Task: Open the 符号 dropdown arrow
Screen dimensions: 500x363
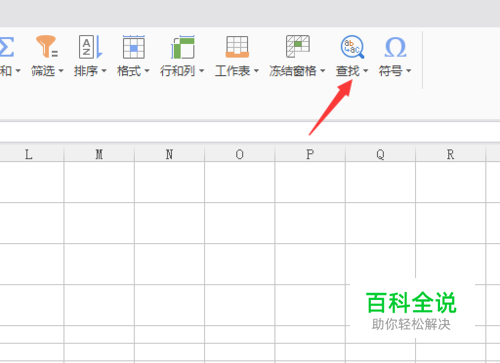Action: 409,71
